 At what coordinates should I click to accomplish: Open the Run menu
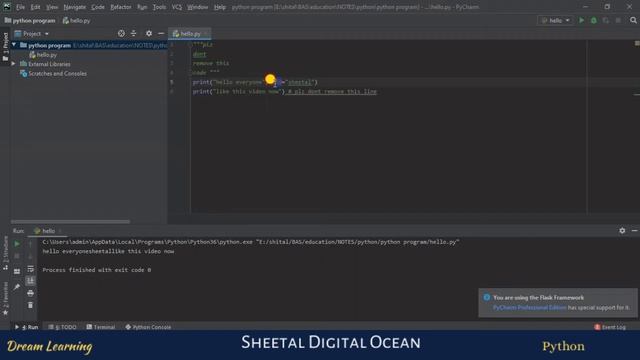coord(142,7)
